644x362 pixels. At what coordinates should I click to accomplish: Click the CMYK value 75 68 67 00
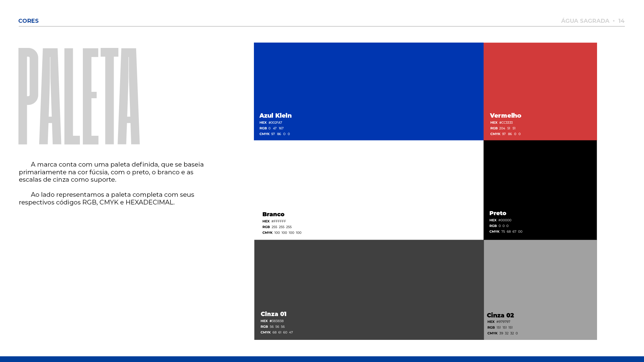(x=512, y=232)
